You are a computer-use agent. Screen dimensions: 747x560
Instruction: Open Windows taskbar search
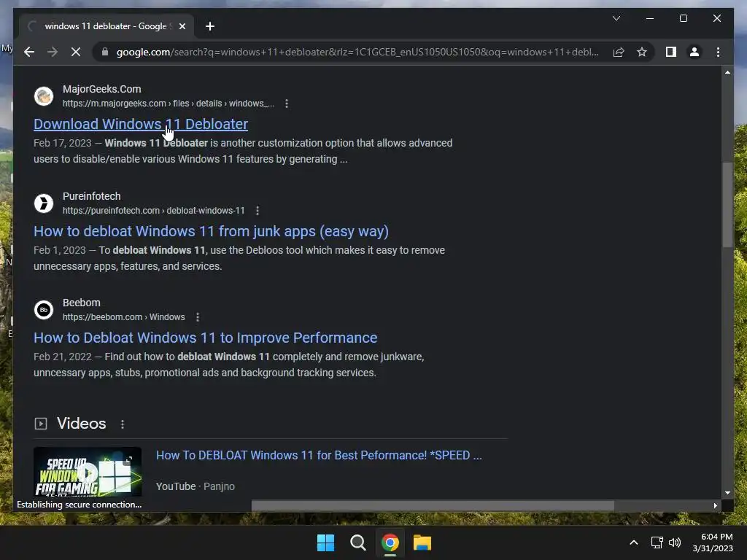pyautogui.click(x=357, y=542)
